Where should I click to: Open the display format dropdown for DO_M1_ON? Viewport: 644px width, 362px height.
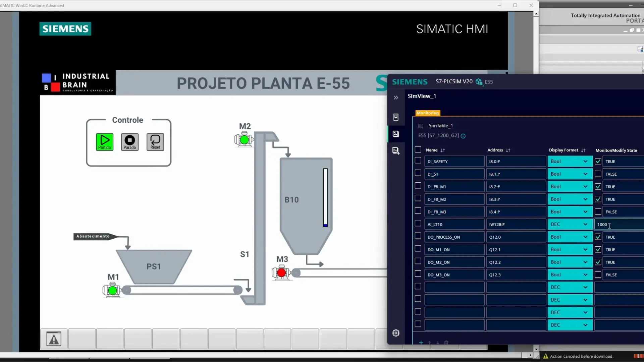(570, 250)
